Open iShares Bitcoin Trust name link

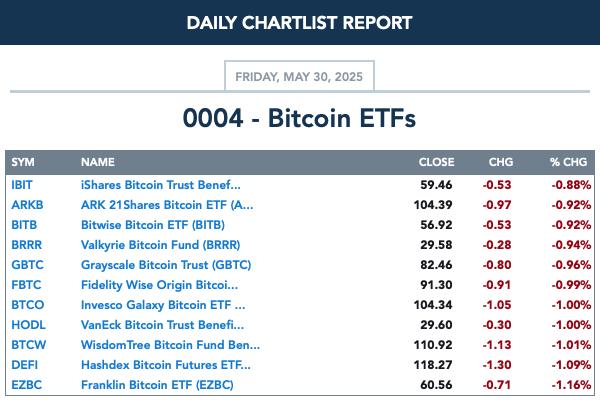[x=161, y=185]
